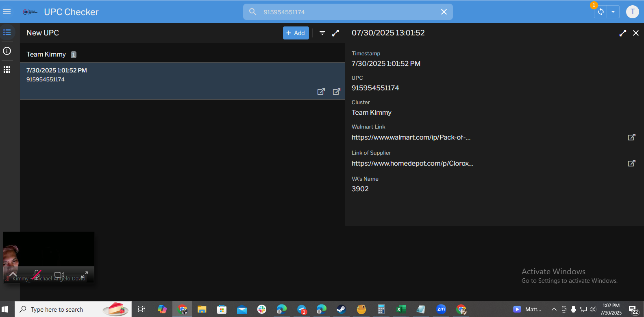Open the Home Depot supplier link

(631, 163)
